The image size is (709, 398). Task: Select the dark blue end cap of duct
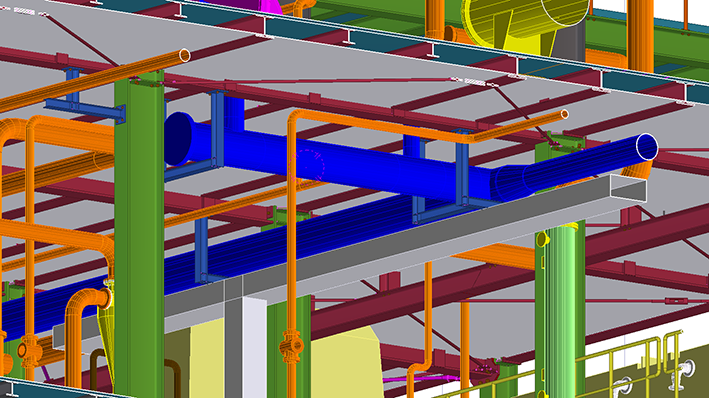[x=178, y=138]
